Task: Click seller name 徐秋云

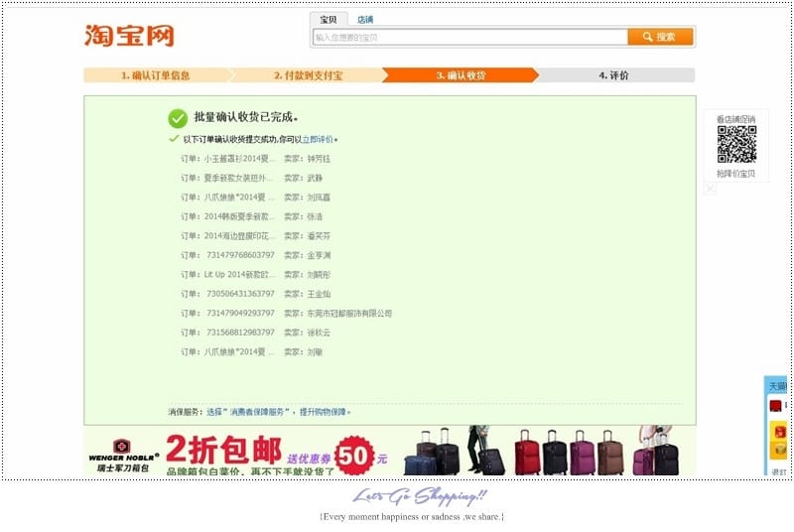Action: (x=319, y=332)
